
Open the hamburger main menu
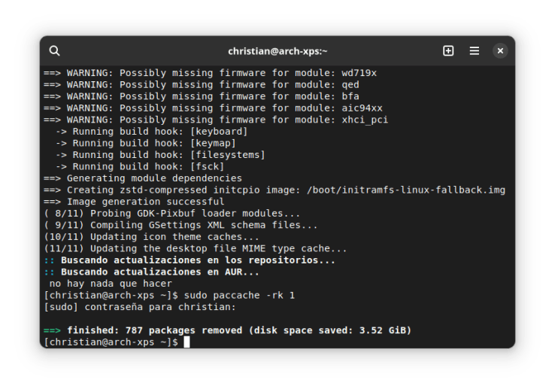(475, 50)
